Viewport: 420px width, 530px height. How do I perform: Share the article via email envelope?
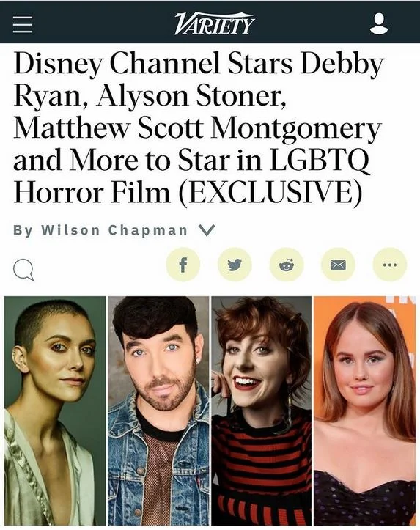pos(338,265)
